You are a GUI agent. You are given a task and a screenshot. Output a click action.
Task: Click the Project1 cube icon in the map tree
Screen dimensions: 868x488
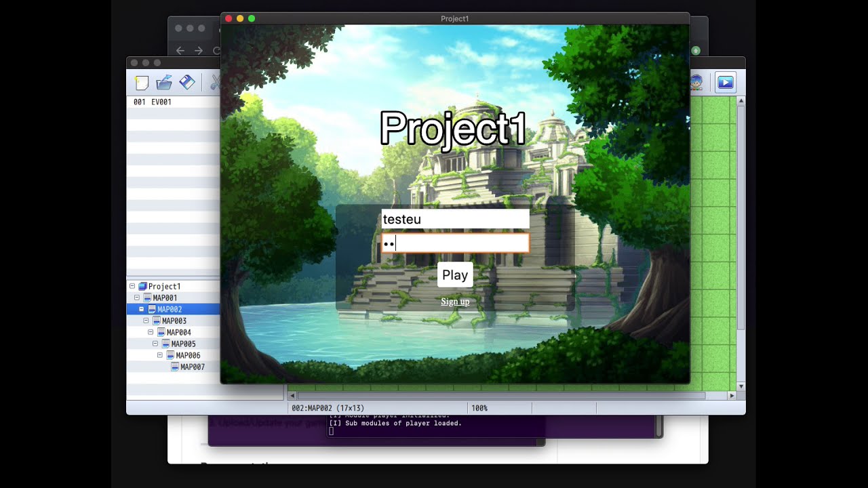point(142,286)
